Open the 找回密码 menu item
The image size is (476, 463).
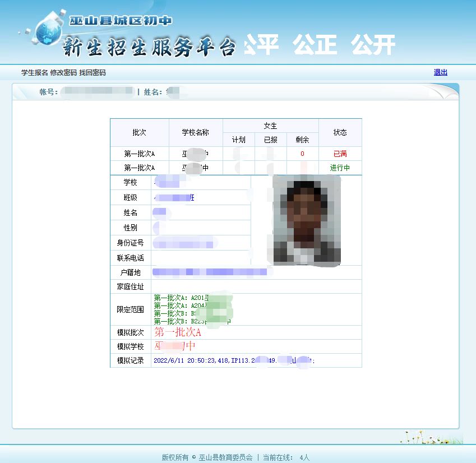(93, 73)
